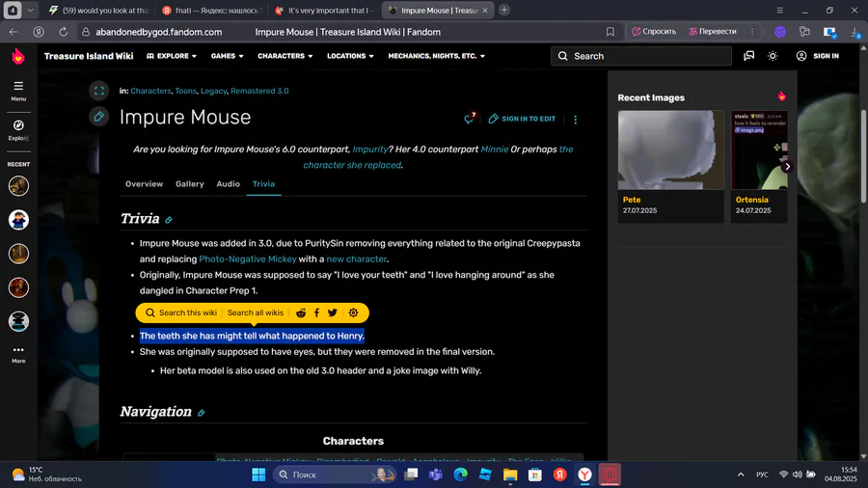The height and width of the screenshot is (488, 868).
Task: Open the browser hamburger menu
Action: click(x=779, y=10)
